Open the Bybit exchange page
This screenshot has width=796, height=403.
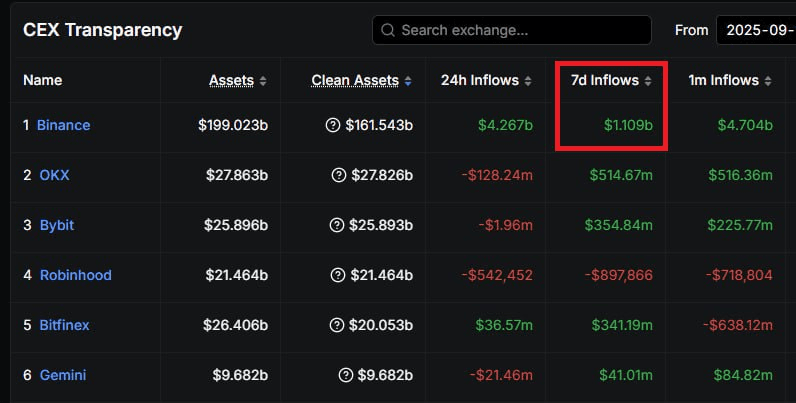pyautogui.click(x=56, y=226)
